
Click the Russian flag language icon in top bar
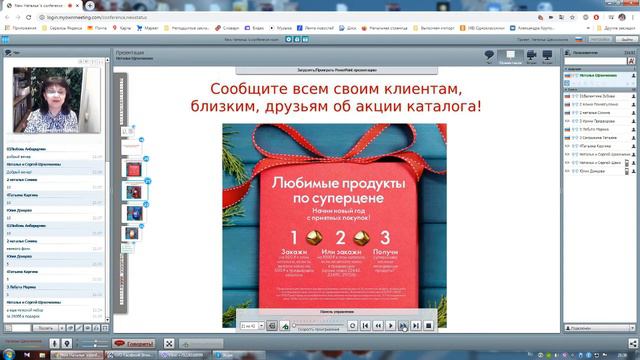coord(579,39)
